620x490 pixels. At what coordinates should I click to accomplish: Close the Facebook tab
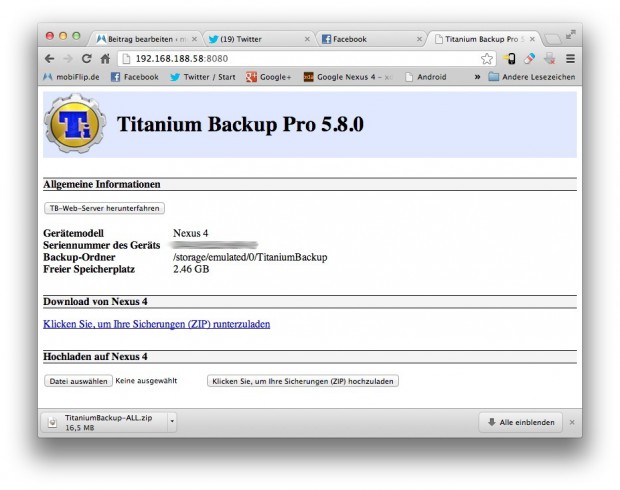[419, 39]
